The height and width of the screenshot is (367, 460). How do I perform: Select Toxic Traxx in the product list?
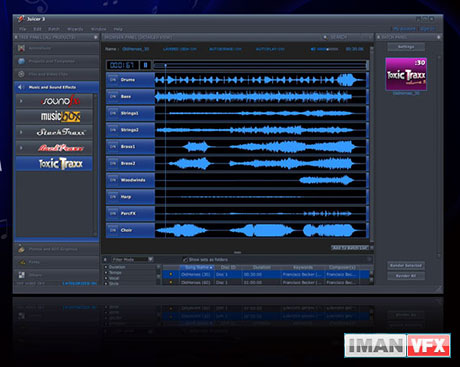coord(54,164)
